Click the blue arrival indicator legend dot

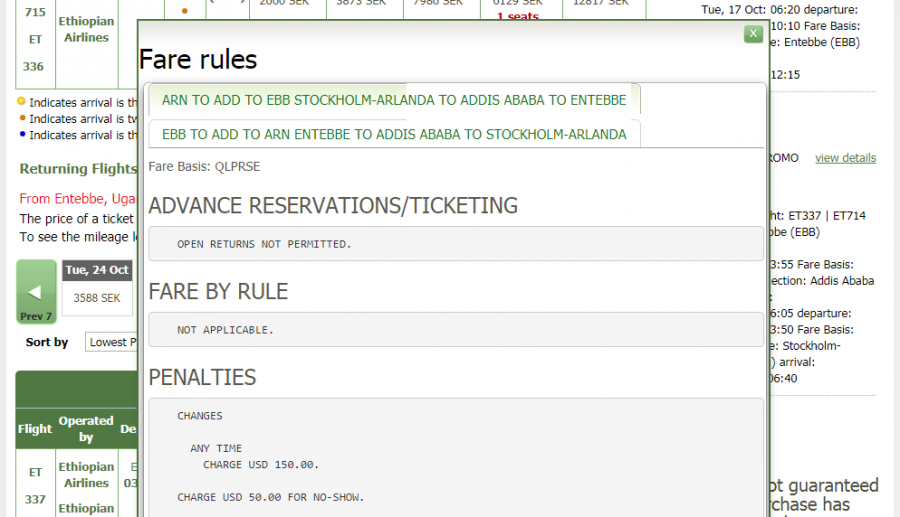(22, 134)
